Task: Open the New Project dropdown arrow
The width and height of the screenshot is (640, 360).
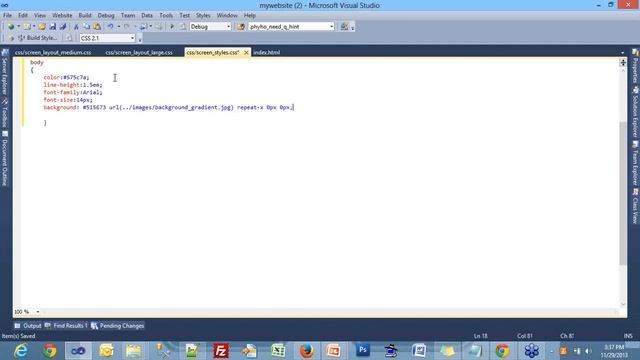Action: tap(19, 27)
